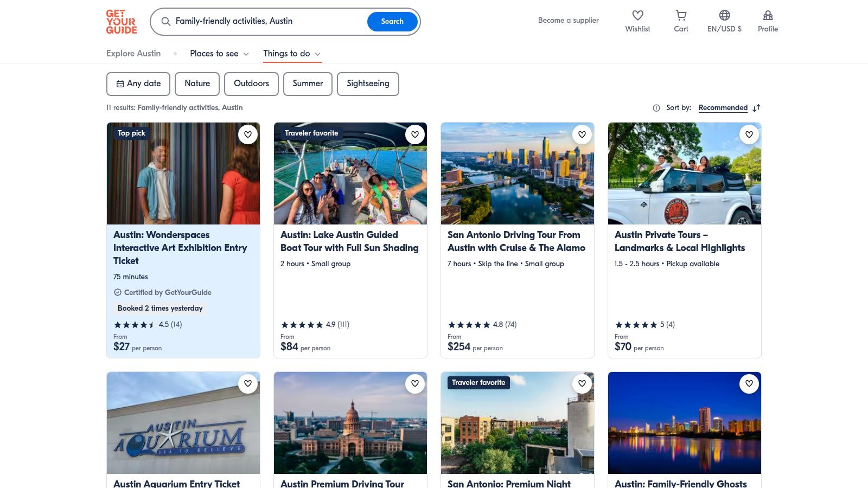
Task: Open Austin Premium Driving Tour title
Action: [342, 483]
